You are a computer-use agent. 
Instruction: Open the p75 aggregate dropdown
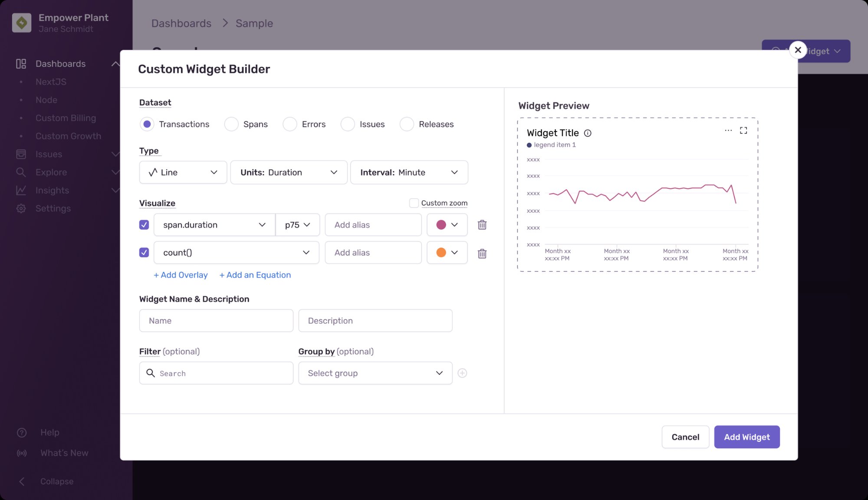pos(298,225)
